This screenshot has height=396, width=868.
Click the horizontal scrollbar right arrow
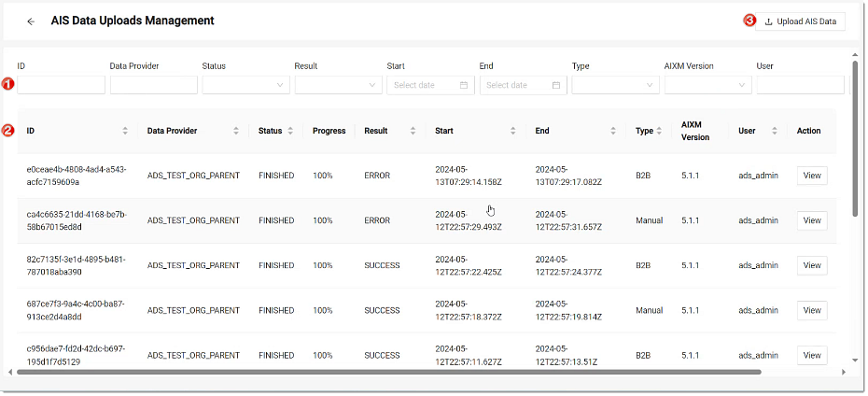click(x=844, y=373)
